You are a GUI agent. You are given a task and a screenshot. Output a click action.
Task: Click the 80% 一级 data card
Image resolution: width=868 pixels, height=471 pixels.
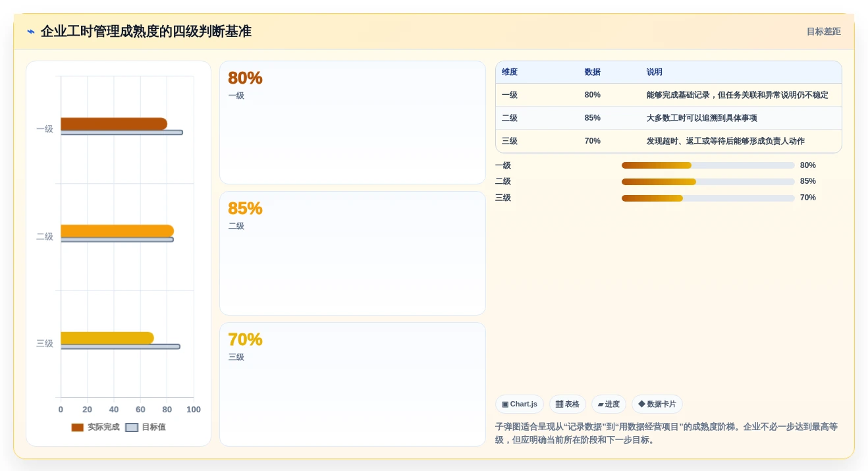pos(352,123)
